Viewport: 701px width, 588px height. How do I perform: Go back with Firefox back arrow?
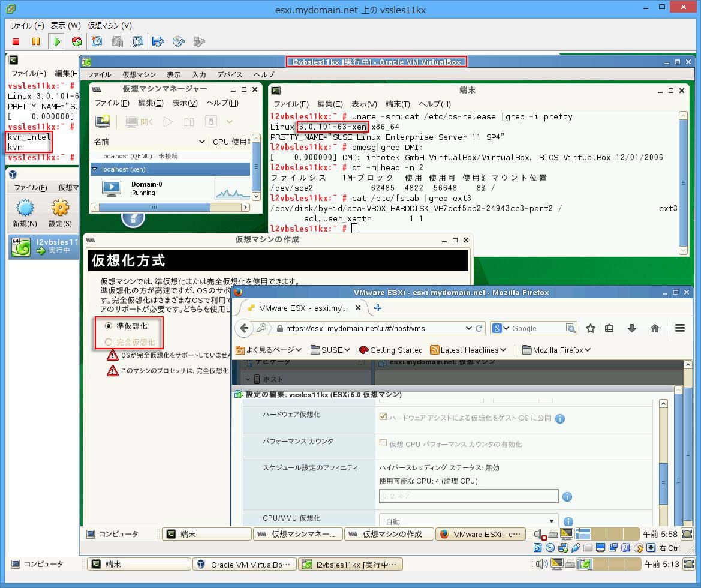click(x=244, y=328)
